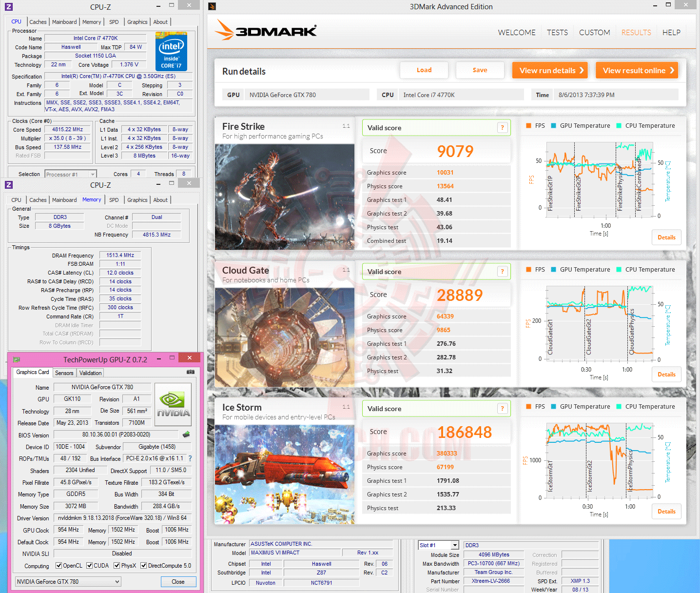Open the CUSTOM section in 3DMark
This screenshot has height=593, width=700.
click(x=595, y=33)
